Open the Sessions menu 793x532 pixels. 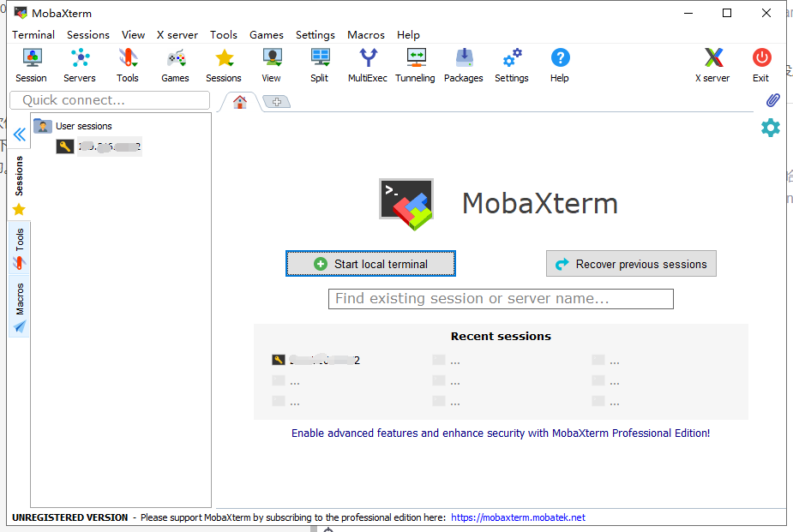click(x=88, y=35)
